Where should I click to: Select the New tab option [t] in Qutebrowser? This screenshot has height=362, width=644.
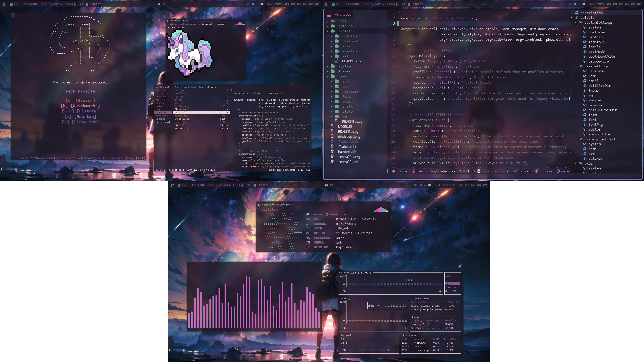coord(80,116)
